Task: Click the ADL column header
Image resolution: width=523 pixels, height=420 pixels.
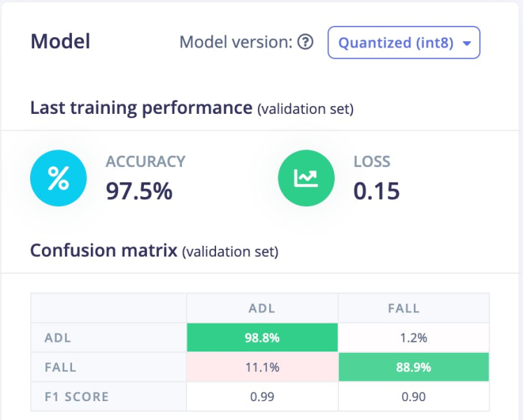Action: coord(262,308)
